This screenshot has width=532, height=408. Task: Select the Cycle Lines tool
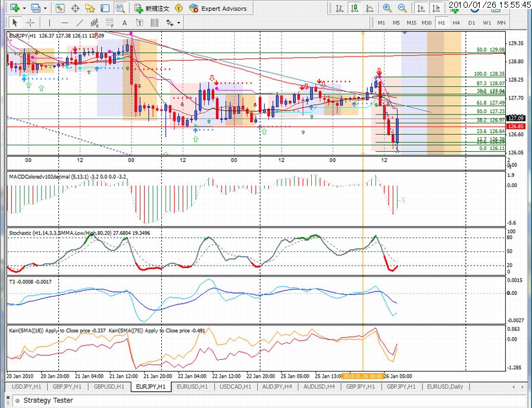coord(154,23)
